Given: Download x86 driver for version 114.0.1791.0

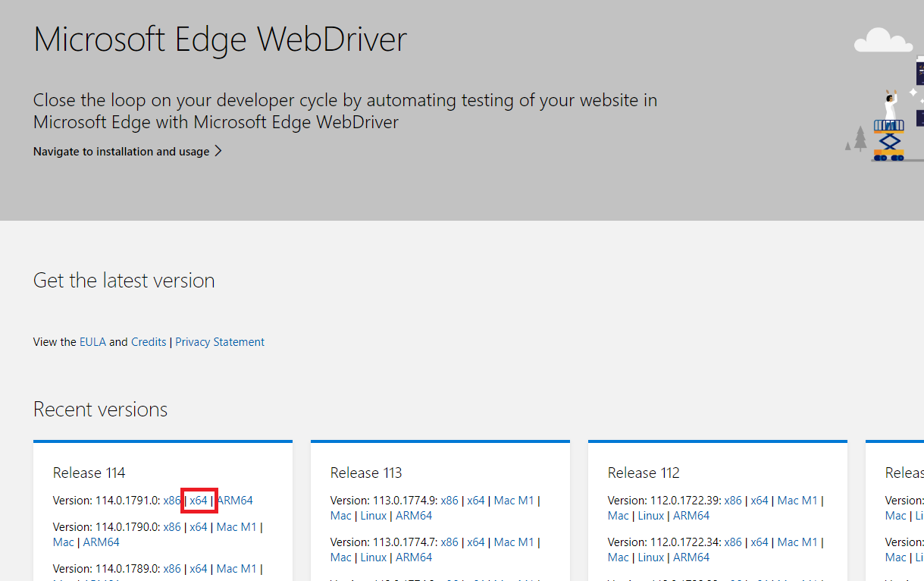Looking at the screenshot, I should [x=172, y=501].
